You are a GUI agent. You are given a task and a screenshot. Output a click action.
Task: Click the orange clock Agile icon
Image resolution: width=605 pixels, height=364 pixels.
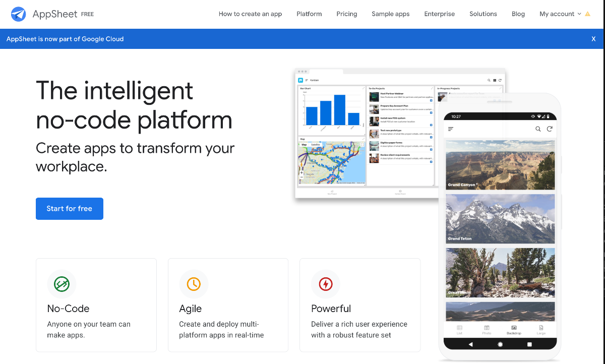[x=194, y=284]
